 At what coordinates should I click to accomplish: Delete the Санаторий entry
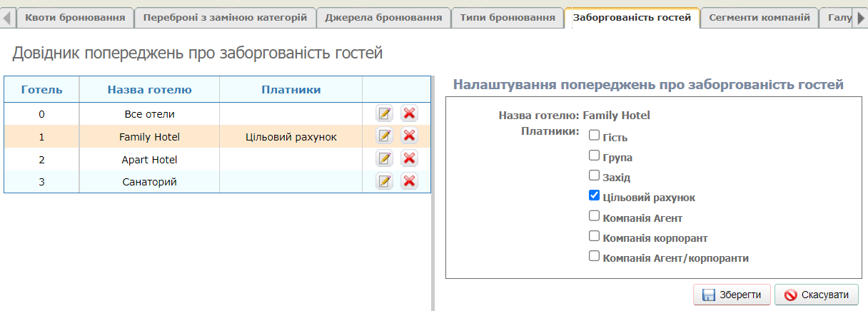click(409, 181)
